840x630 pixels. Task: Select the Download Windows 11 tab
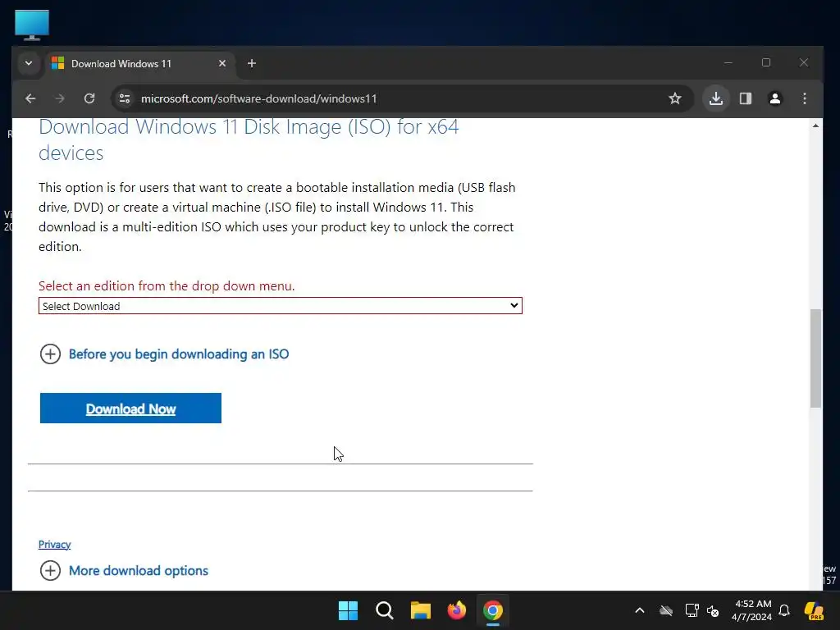tap(139, 64)
